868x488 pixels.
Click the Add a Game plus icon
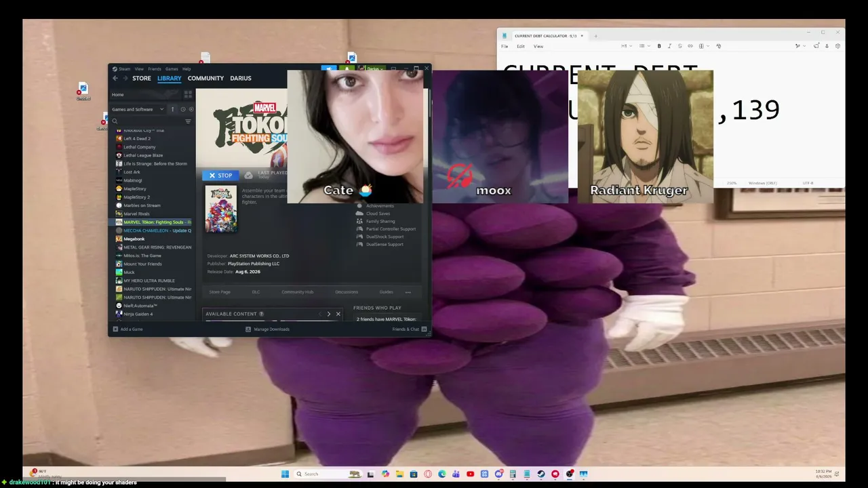tap(115, 329)
